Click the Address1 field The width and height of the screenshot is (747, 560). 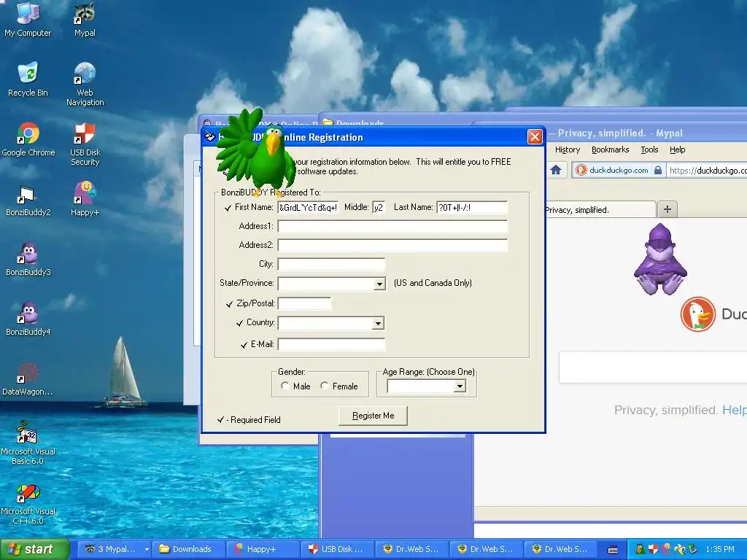pos(393,226)
